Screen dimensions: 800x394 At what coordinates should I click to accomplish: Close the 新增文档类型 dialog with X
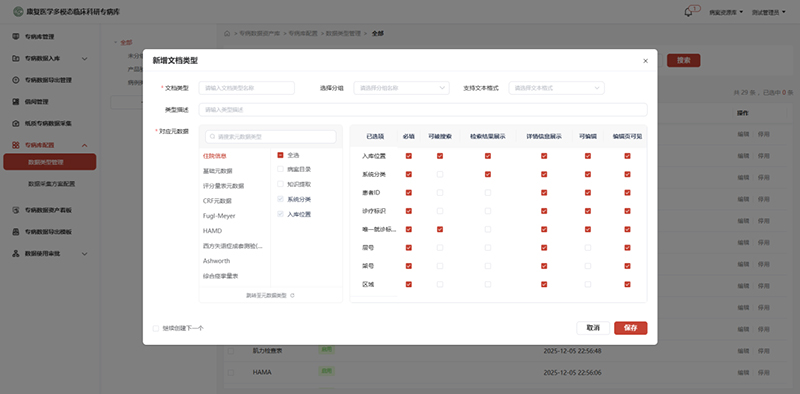[645, 61]
